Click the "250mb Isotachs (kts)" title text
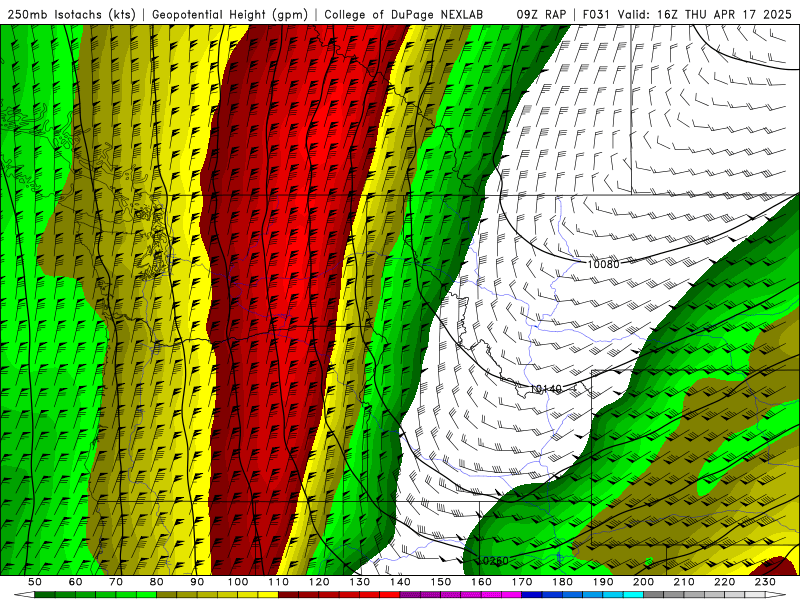This screenshot has height=600, width=800. click(71, 15)
